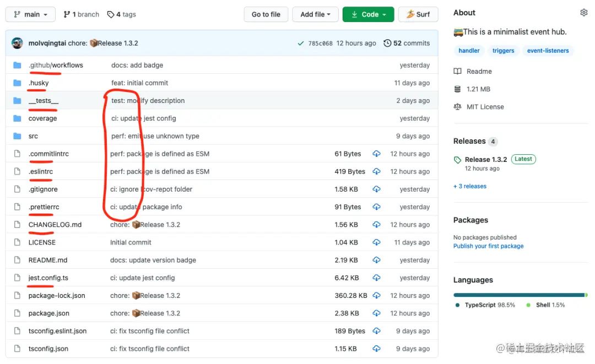
Task: Download .eslintrc via cloud icon
Action: [x=376, y=171]
